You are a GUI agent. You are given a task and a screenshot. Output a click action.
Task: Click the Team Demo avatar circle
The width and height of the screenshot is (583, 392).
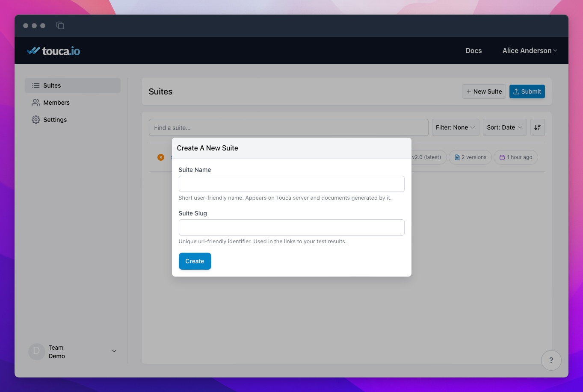[x=36, y=352]
